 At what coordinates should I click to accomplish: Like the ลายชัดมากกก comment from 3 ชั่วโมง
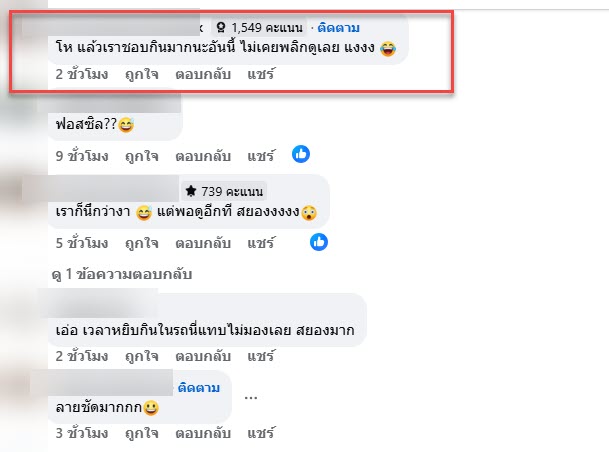(x=142, y=433)
